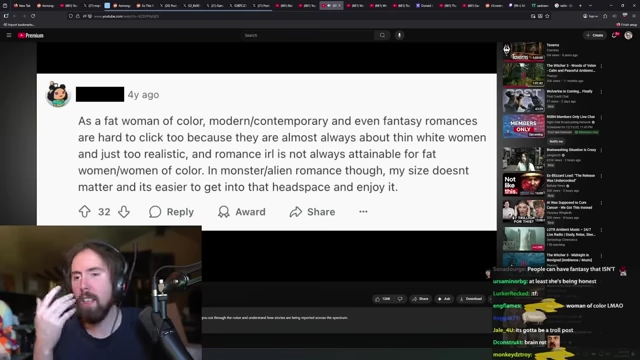Click the streamer's webcam overlay
The width and height of the screenshot is (640, 360).
[x=101, y=293]
